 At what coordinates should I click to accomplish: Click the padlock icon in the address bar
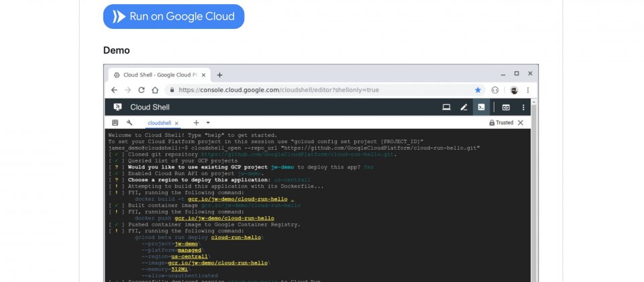[x=172, y=90]
